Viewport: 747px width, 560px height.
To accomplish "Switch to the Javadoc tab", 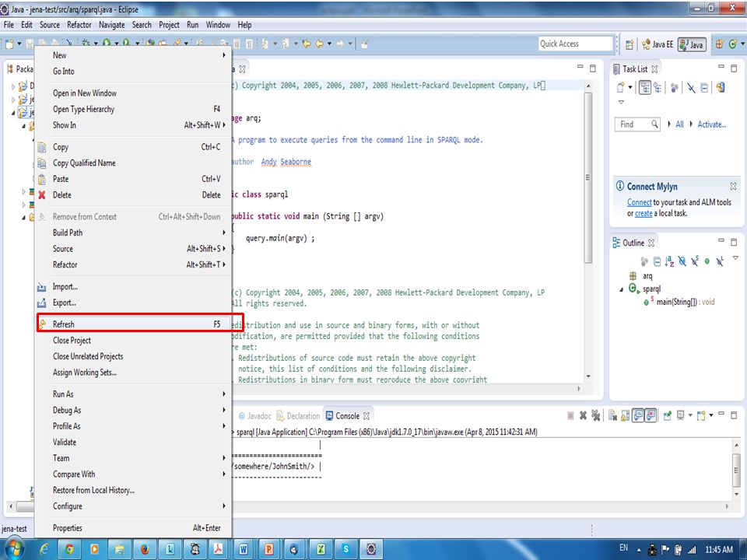I will [255, 415].
